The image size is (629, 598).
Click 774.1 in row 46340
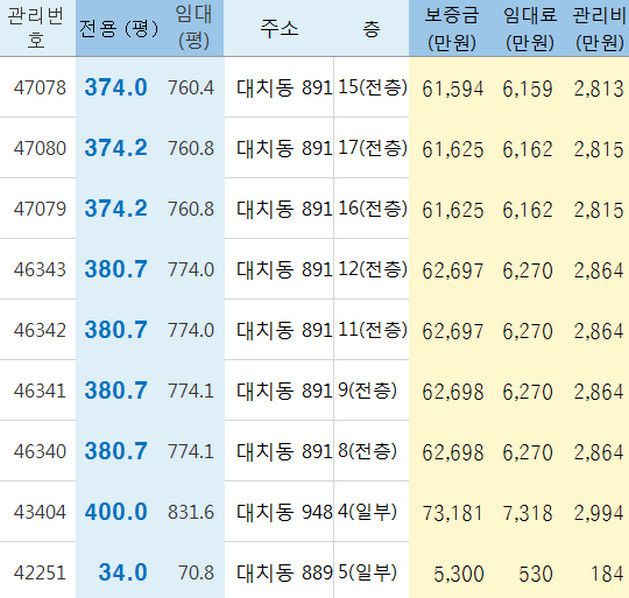191,452
